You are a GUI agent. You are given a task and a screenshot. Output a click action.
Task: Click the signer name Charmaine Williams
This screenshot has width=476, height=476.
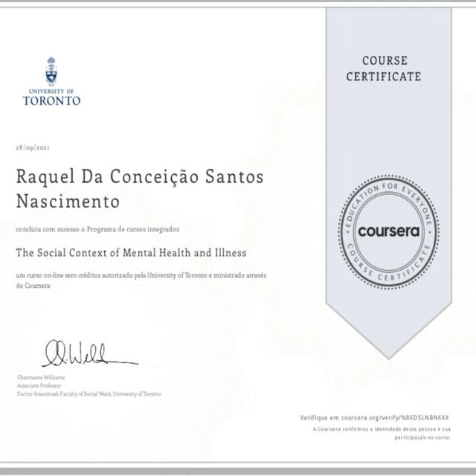(41, 377)
